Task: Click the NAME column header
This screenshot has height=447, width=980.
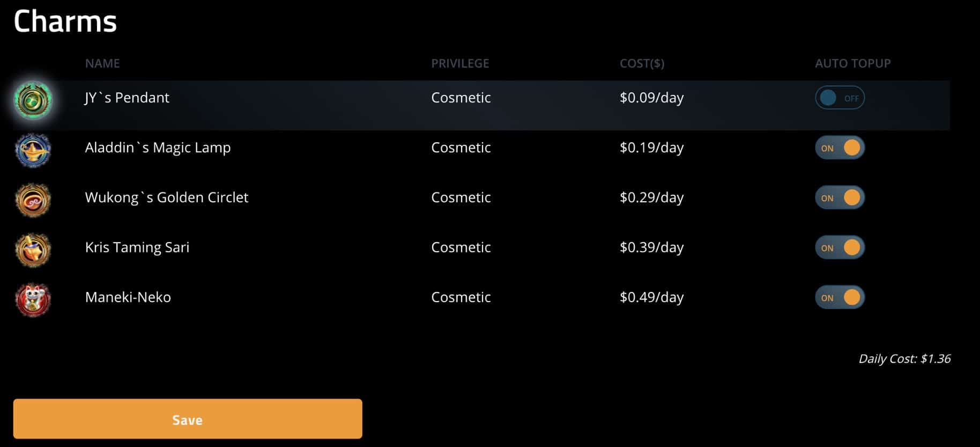Action: (x=102, y=63)
